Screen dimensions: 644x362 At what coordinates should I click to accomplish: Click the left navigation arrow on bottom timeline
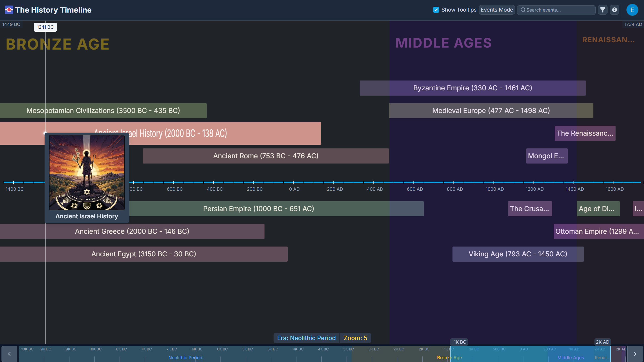pyautogui.click(x=9, y=353)
